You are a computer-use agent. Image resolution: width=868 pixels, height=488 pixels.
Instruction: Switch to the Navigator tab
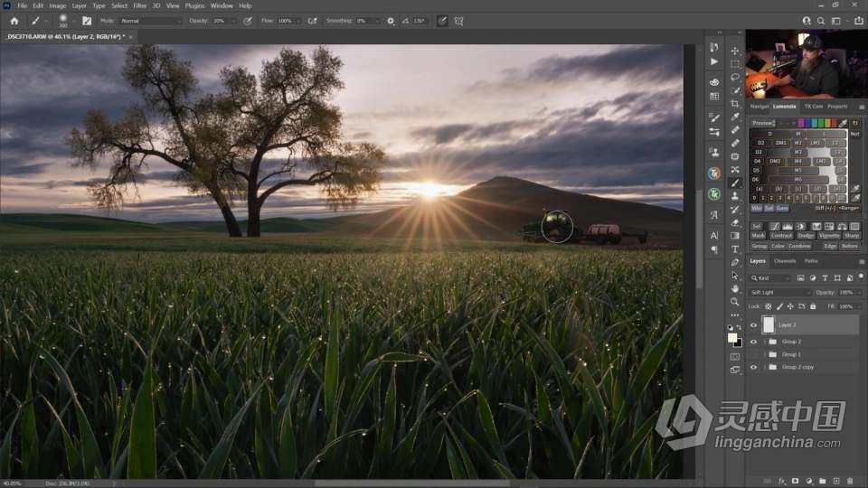point(759,107)
